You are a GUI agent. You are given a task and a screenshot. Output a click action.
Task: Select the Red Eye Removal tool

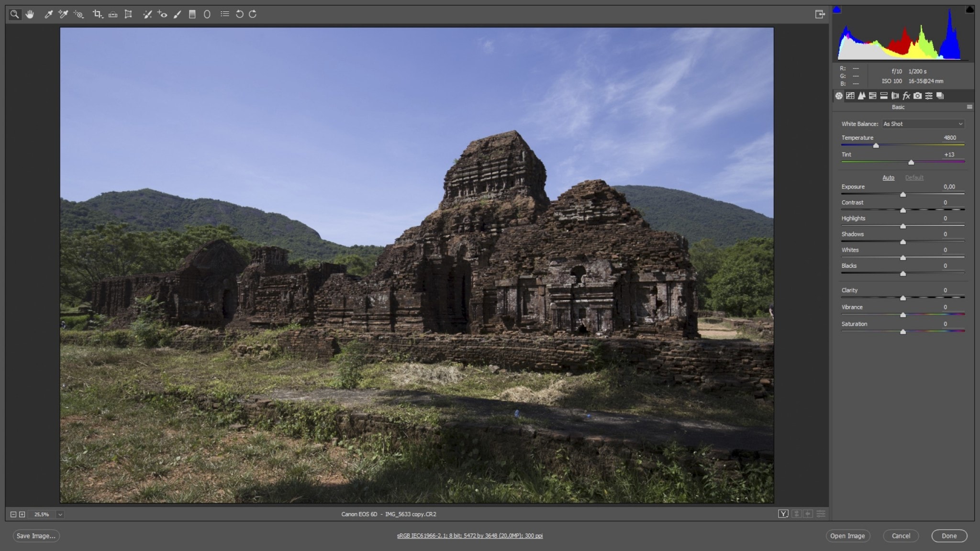[162, 14]
